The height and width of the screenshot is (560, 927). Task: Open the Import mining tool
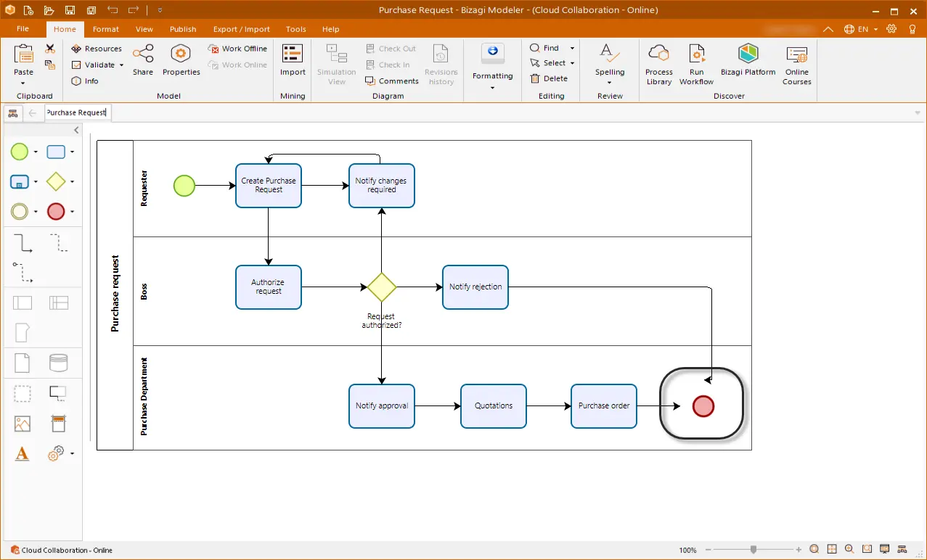pyautogui.click(x=293, y=59)
